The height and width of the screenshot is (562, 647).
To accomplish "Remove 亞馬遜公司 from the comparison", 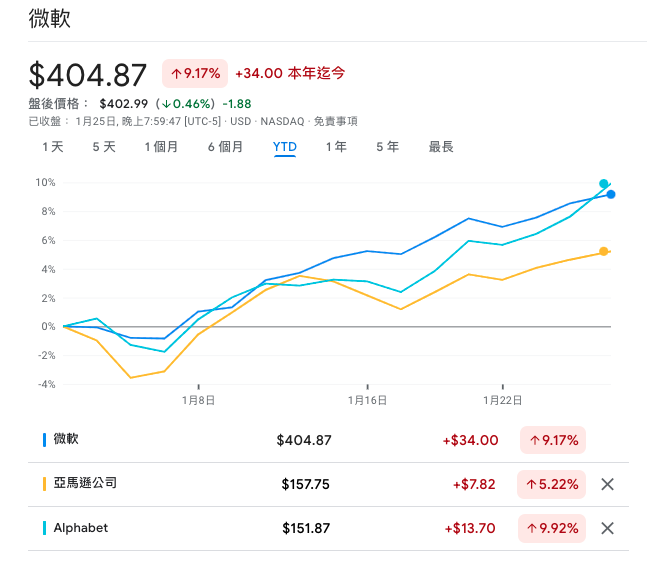I will (607, 484).
